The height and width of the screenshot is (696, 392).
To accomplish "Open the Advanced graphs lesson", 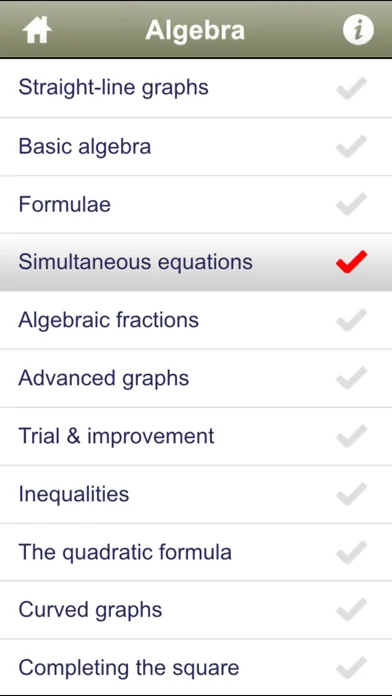I will point(196,378).
